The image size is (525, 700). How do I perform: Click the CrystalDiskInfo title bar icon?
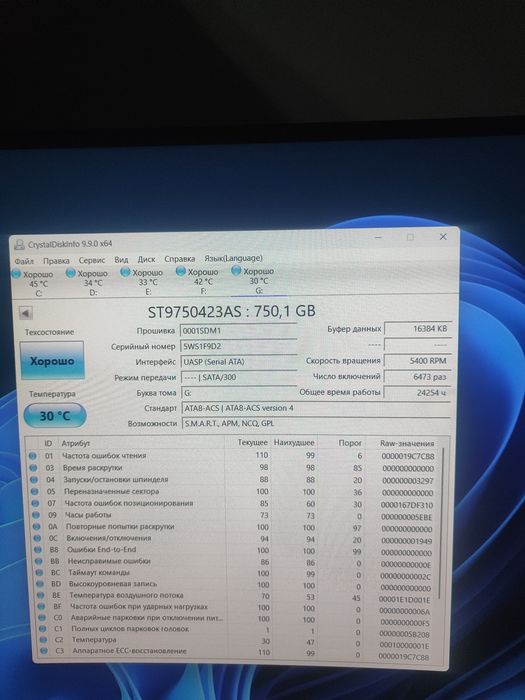(x=20, y=245)
